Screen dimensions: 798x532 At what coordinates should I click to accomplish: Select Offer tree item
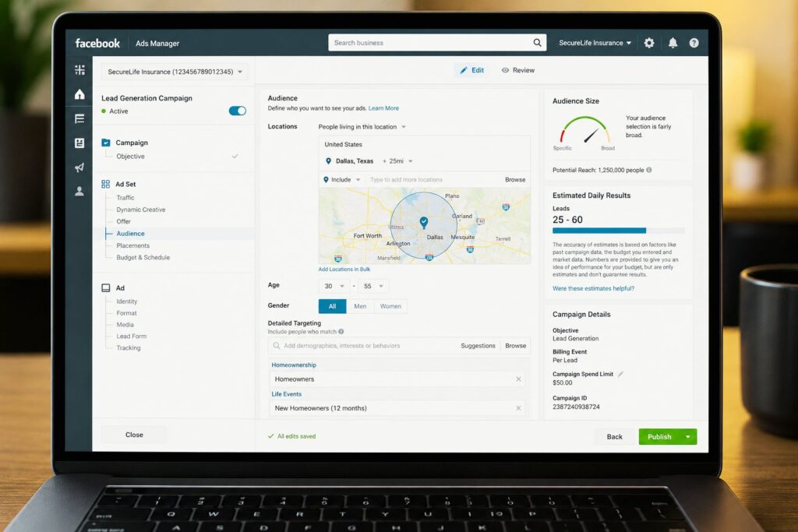[x=123, y=221]
